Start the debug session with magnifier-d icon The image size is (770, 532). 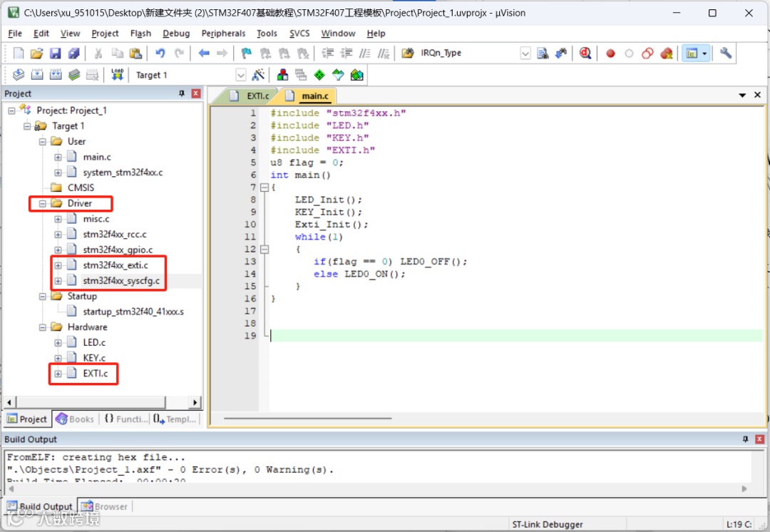(585, 53)
